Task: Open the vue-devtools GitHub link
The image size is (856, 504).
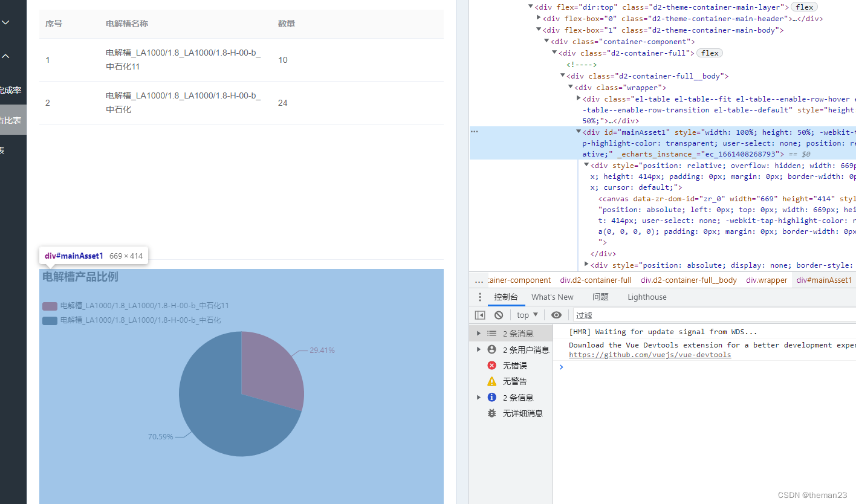Action: tap(650, 355)
